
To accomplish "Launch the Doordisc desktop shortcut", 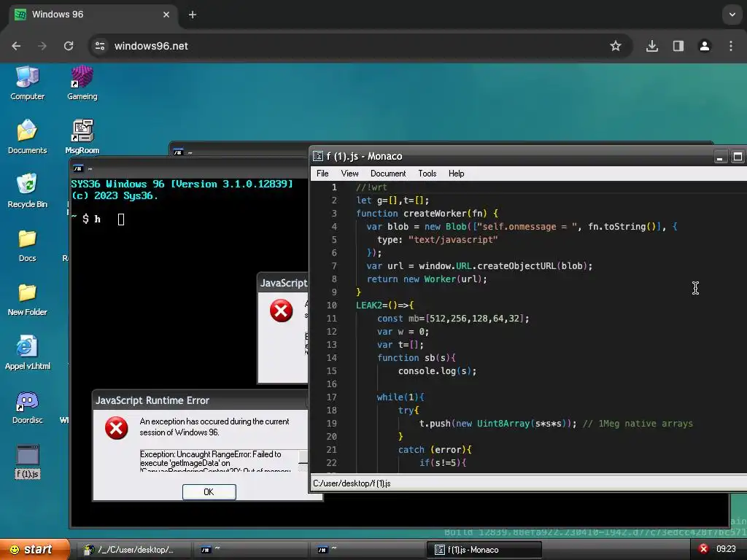I will click(27, 407).
